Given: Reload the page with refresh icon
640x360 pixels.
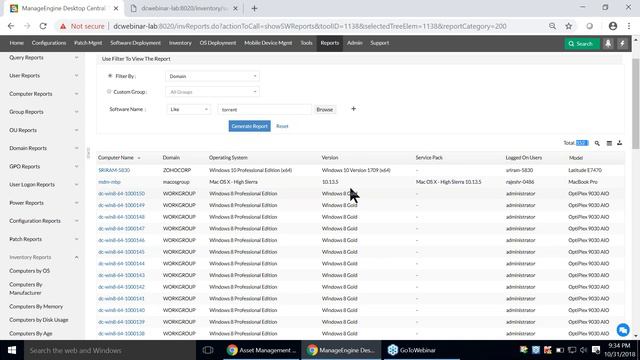Looking at the screenshot, I should (43, 26).
